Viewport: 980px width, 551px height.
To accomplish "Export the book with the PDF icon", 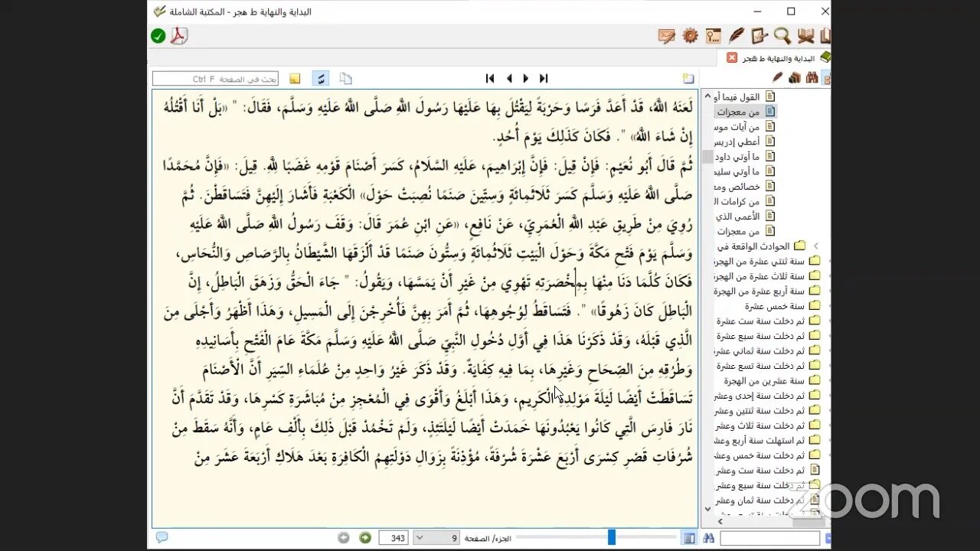I will point(179,36).
